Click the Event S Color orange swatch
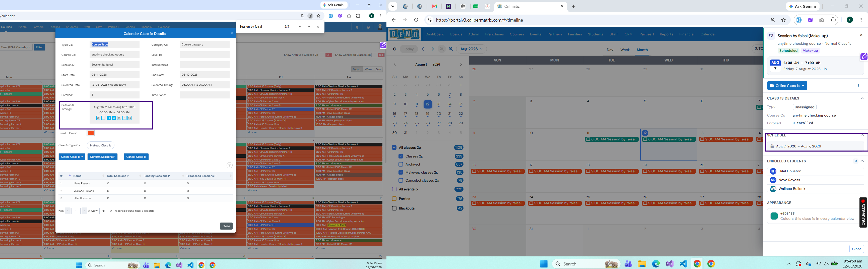The image size is (868, 269). tap(91, 133)
